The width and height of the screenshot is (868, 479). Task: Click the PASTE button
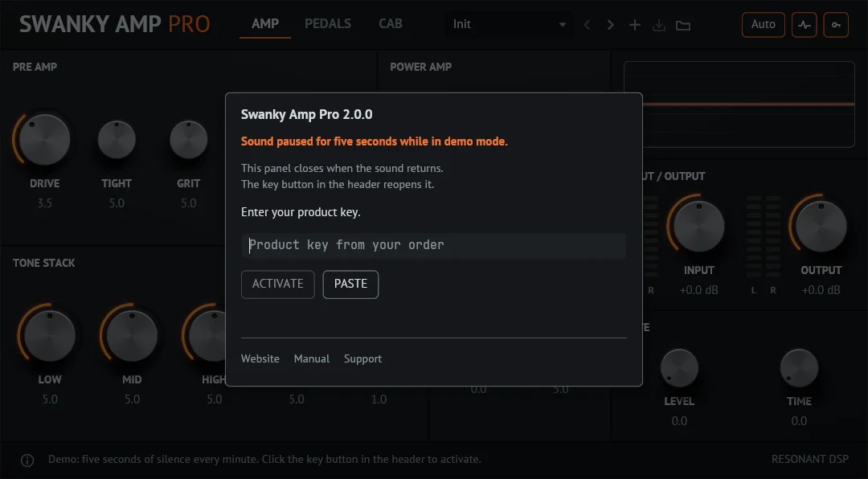(x=350, y=284)
